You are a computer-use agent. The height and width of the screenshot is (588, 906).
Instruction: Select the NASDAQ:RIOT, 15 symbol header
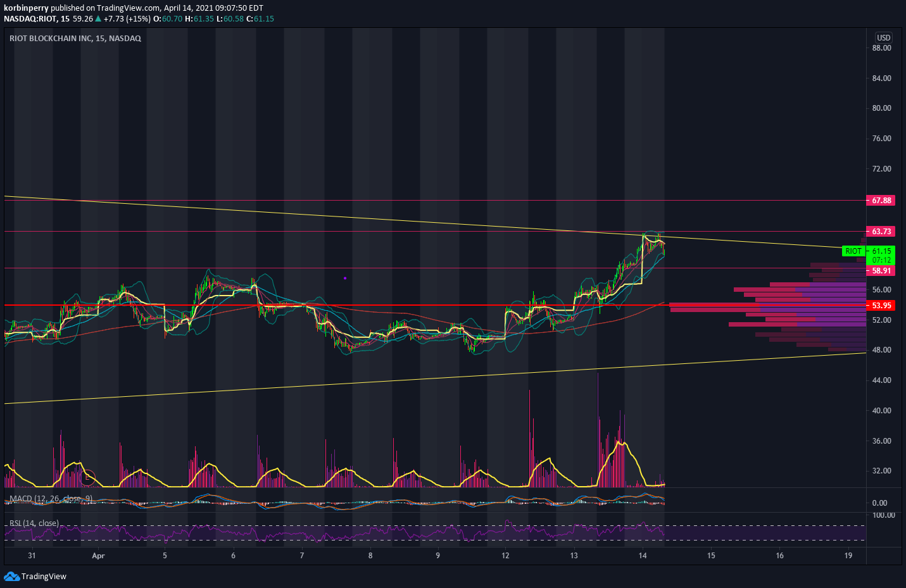tap(37, 19)
